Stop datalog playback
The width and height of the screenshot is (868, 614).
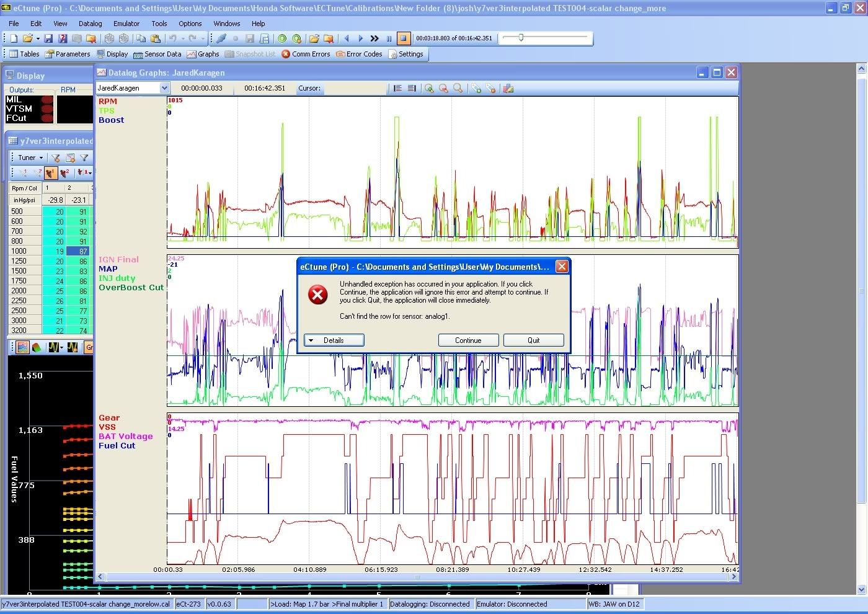tap(404, 38)
